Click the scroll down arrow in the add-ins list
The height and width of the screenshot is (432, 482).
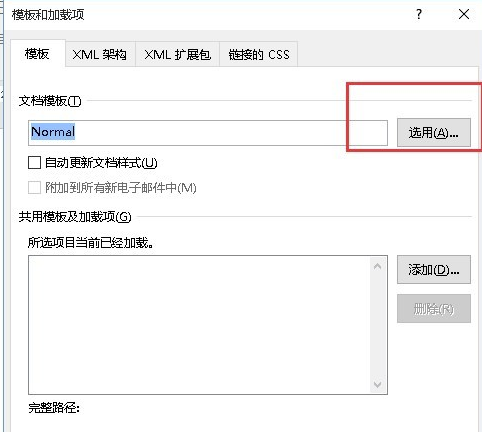pyautogui.click(x=377, y=384)
